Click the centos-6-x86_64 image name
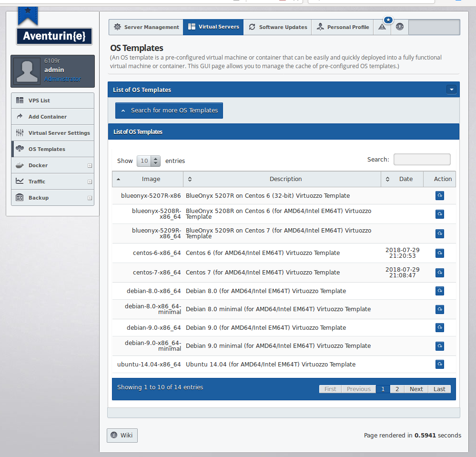 click(x=157, y=253)
